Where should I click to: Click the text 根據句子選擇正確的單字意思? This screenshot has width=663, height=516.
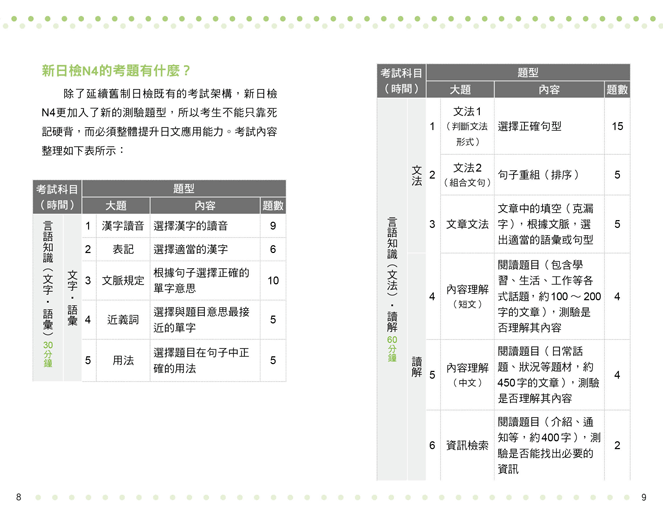201,280
